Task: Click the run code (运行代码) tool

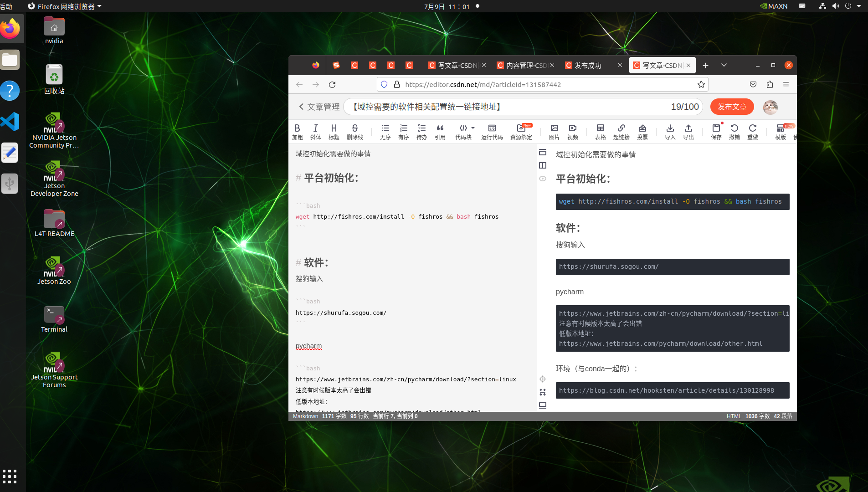Action: 492,132
